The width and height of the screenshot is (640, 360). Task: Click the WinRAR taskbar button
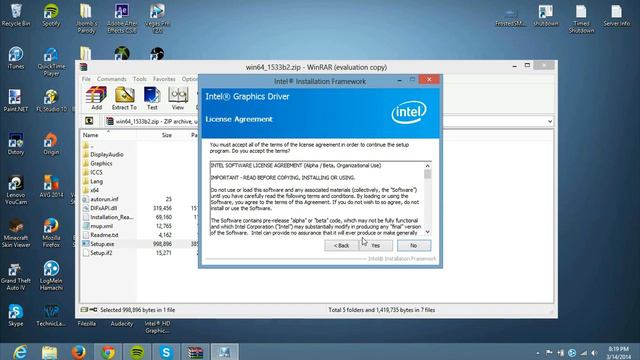[x=195, y=352]
